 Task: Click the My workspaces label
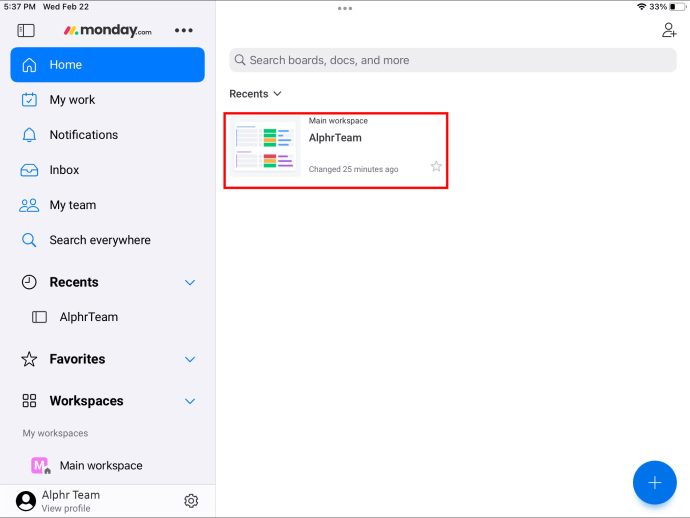(x=55, y=434)
